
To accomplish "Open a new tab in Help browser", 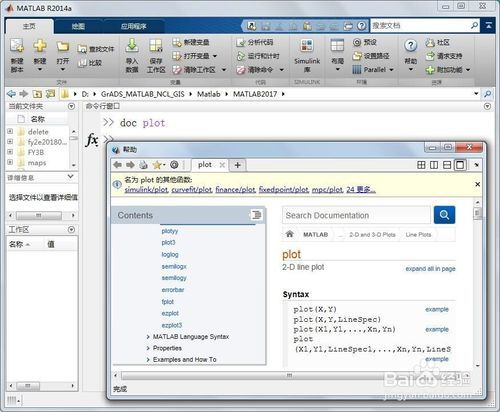I will (237, 165).
